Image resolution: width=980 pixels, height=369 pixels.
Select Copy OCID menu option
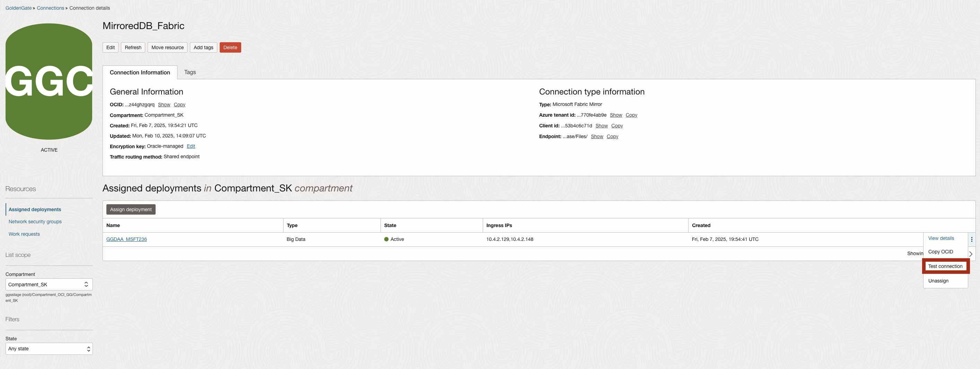point(940,252)
